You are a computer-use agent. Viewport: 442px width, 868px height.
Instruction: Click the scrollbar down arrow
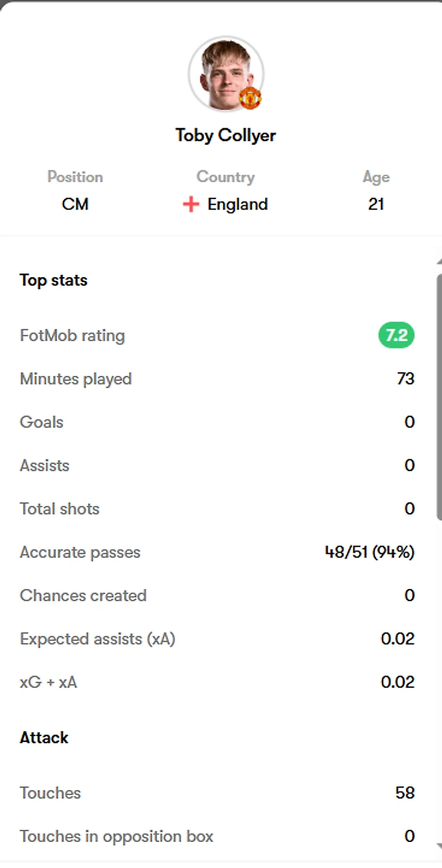coord(439,847)
